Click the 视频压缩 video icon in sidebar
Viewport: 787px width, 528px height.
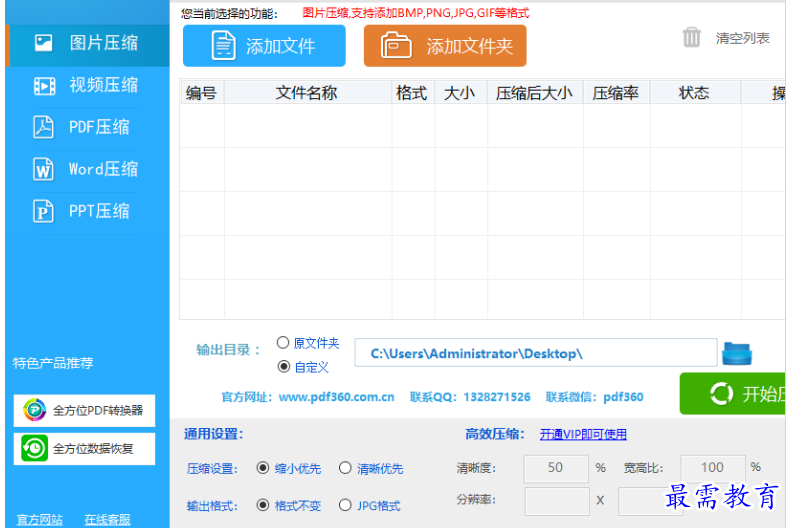44,85
